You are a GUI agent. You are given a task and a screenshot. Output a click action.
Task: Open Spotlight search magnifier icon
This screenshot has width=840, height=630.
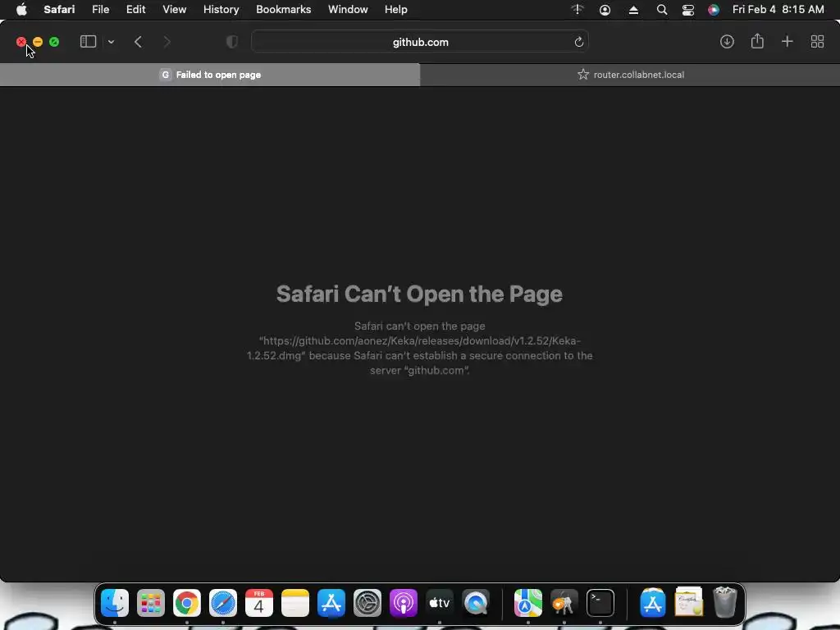[x=662, y=10]
